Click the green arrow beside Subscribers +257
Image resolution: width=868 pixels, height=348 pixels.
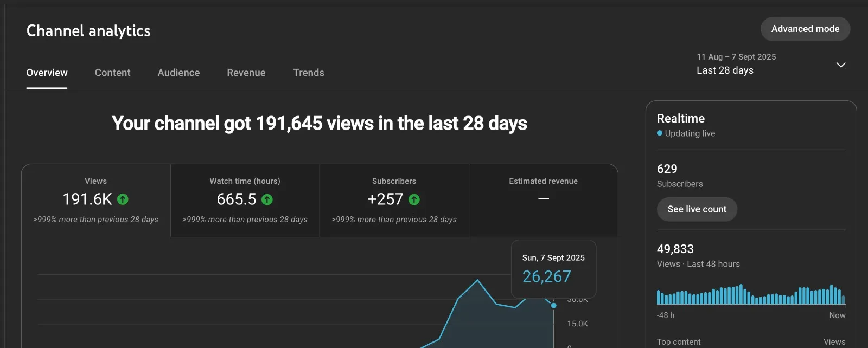point(414,199)
